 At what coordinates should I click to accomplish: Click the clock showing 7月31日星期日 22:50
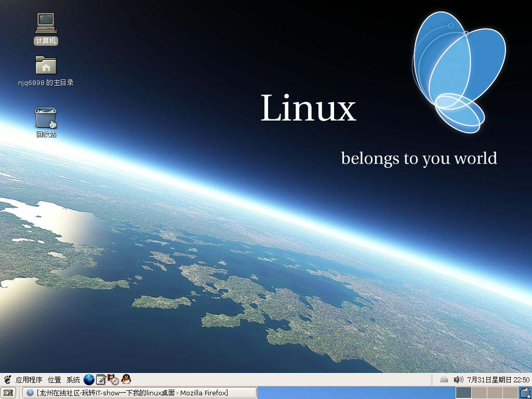click(x=498, y=380)
